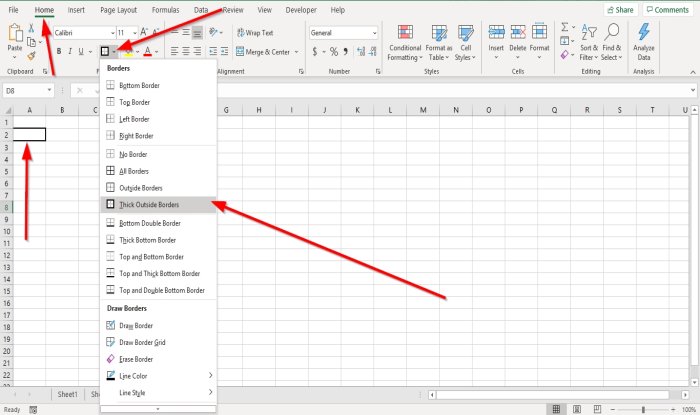Click the zoom slider in status bar
This screenshot has width=700, height=415.
643,409
